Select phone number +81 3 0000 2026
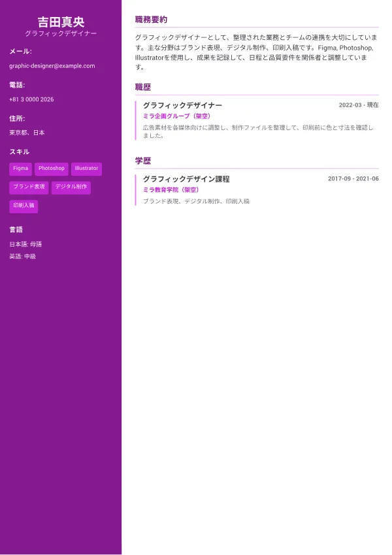This screenshot has height=555, width=392. pos(31,99)
